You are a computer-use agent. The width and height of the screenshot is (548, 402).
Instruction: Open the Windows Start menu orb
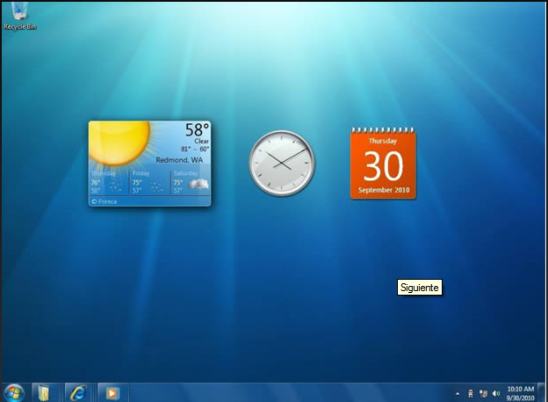pos(14,393)
